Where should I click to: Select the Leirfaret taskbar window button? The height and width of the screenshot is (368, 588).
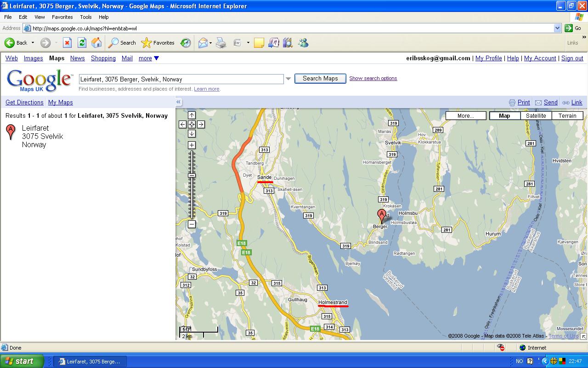coord(90,362)
